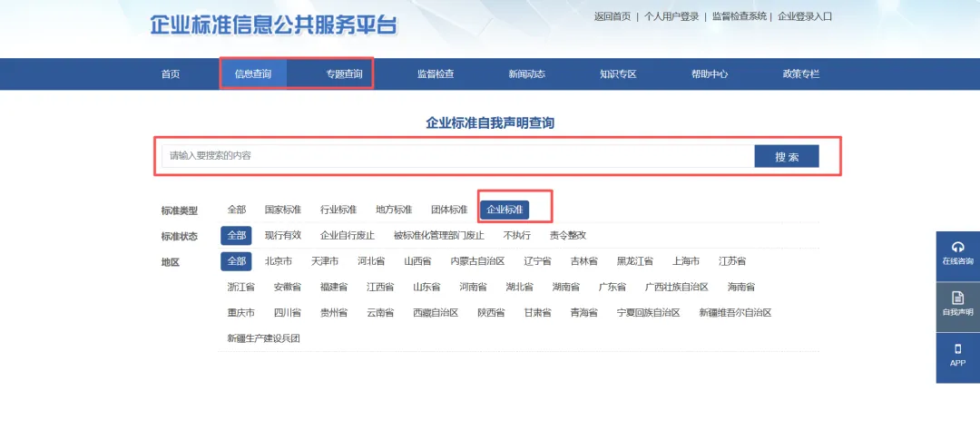The height and width of the screenshot is (440, 980).
Task: Filter region by 北京市
Action: (x=279, y=261)
